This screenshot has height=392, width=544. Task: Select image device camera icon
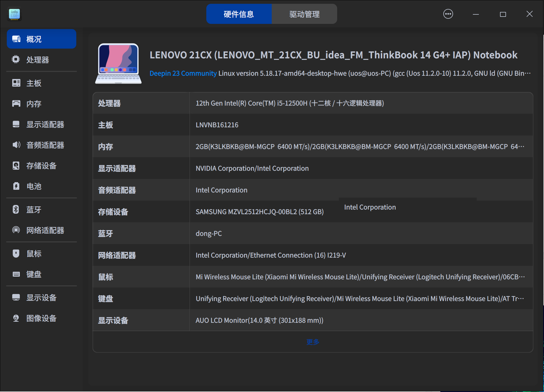pyautogui.click(x=16, y=318)
